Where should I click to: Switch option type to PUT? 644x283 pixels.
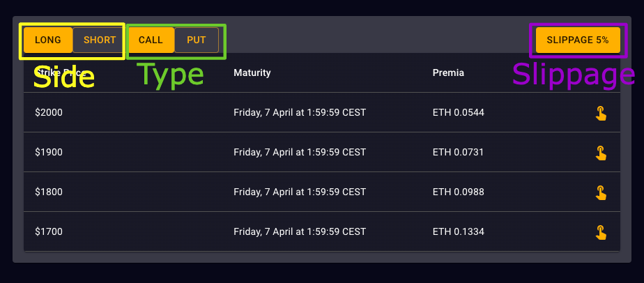[x=197, y=40]
